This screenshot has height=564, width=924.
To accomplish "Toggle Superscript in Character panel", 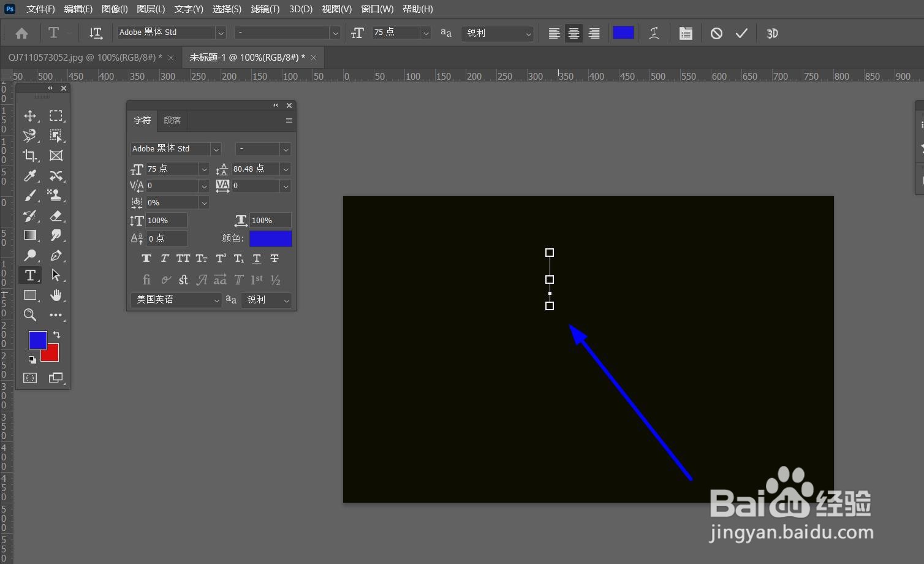I will (x=221, y=259).
